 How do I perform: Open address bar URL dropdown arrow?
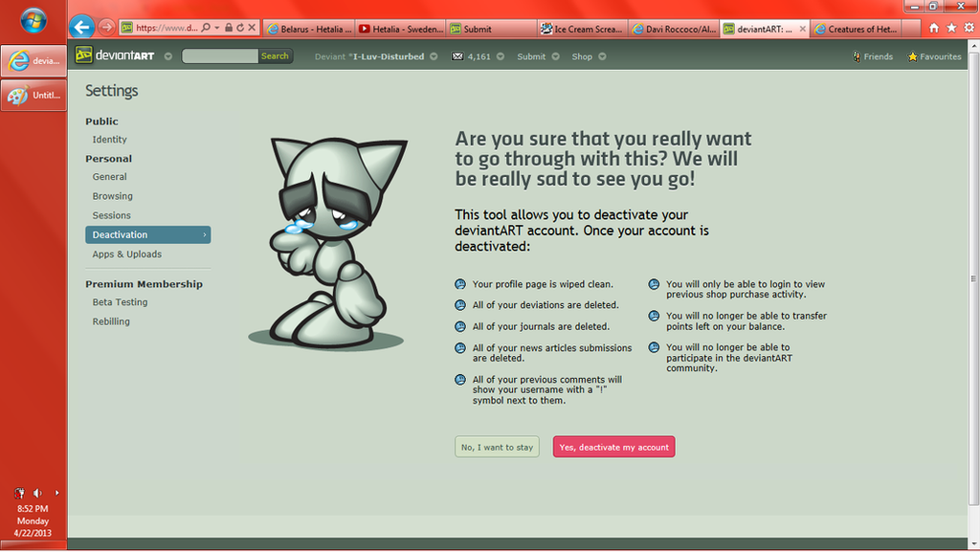[x=217, y=28]
